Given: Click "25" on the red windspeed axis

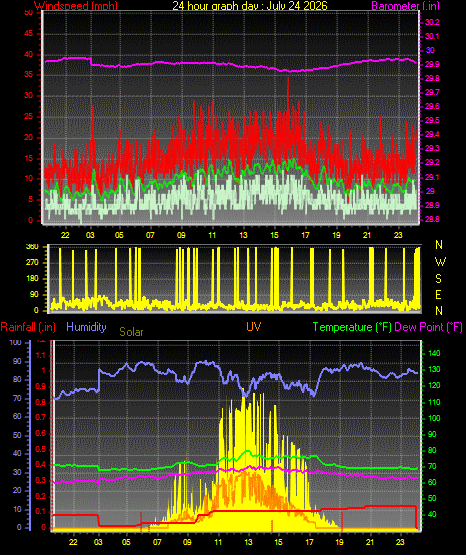Looking at the screenshot, I should (29, 116).
